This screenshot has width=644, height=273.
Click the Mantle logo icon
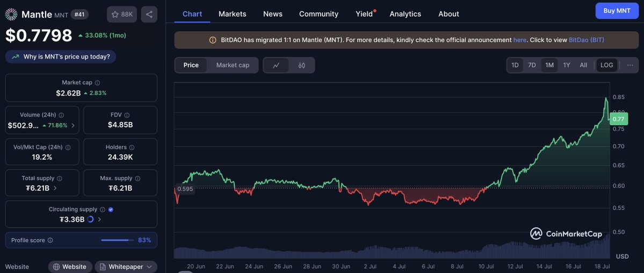(11, 15)
